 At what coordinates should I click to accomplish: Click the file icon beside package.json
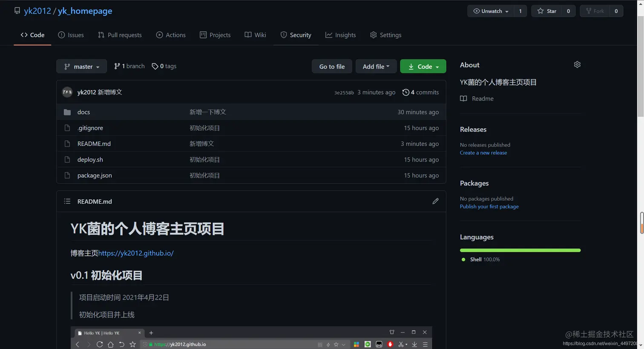[67, 175]
